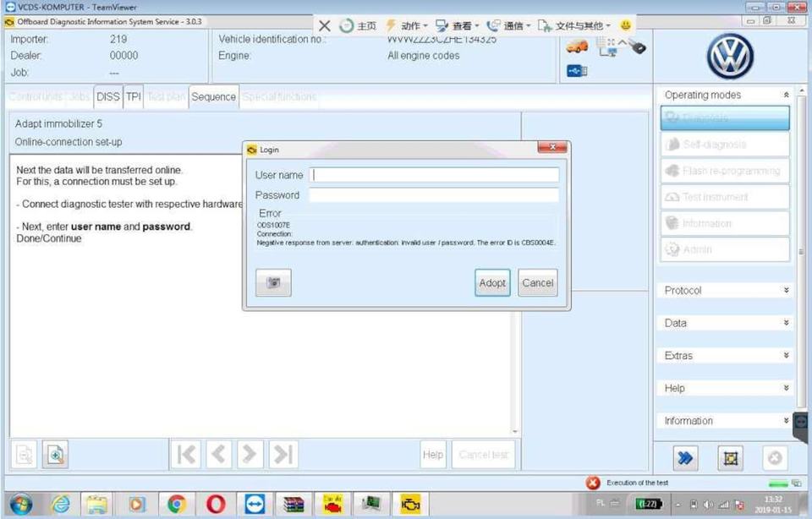
Task: Cancel the Login dialog
Action: point(538,282)
